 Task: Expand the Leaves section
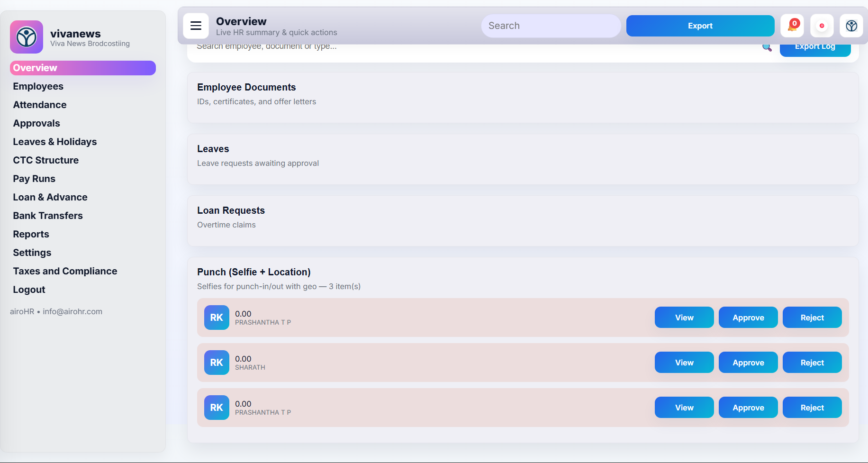tap(213, 149)
